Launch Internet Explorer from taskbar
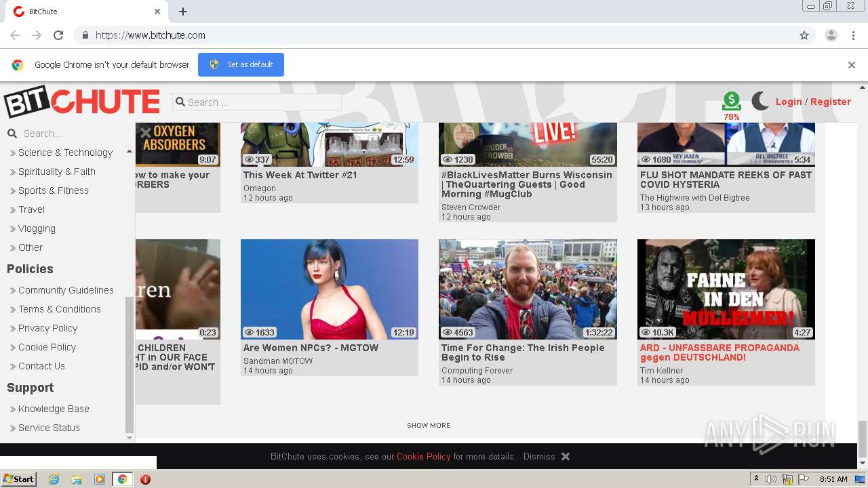 (54, 479)
